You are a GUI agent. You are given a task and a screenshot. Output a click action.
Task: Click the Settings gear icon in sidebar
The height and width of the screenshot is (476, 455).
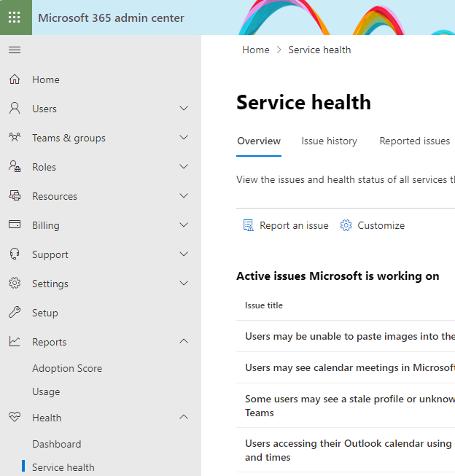(x=15, y=283)
